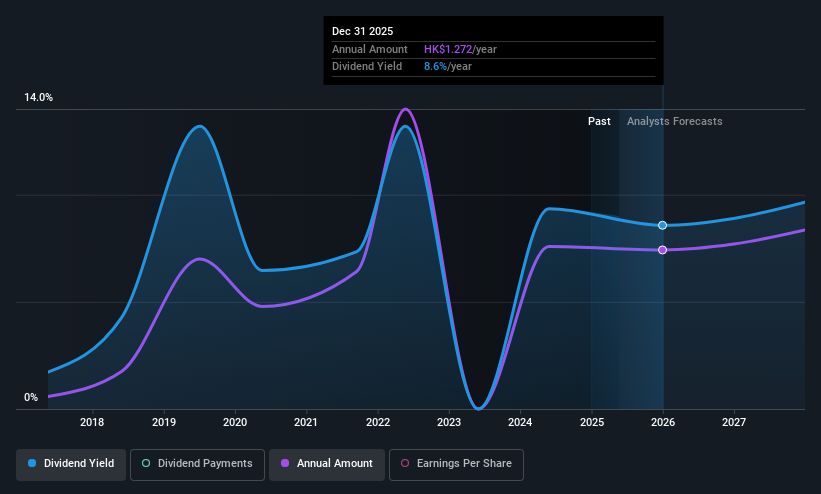Click the teal ring icon in Dividend Payments legend
The height and width of the screenshot is (494, 821).
click(x=146, y=463)
